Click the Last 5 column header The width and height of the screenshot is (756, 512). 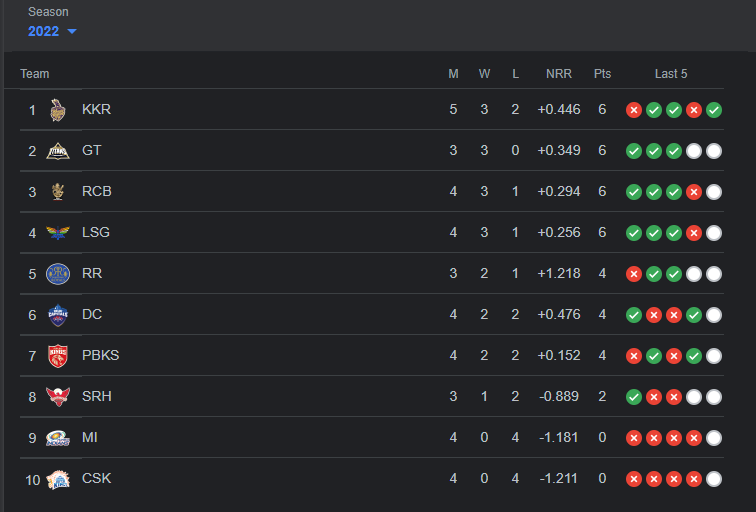[x=671, y=74]
